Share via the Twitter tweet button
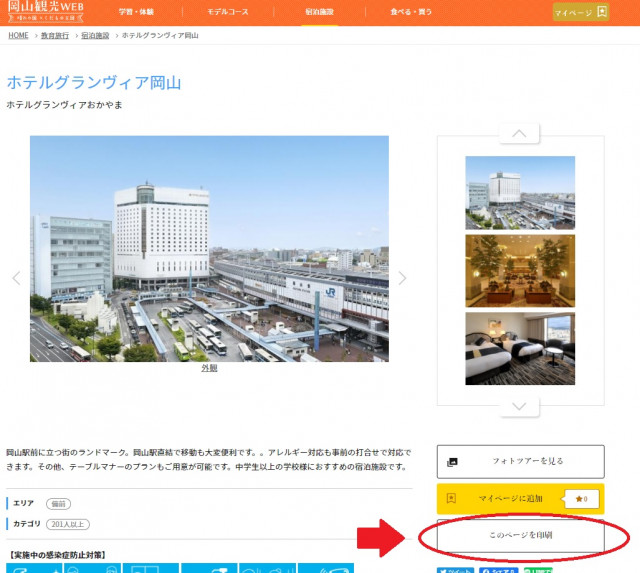This screenshot has height=573, width=640. pyautogui.click(x=455, y=570)
